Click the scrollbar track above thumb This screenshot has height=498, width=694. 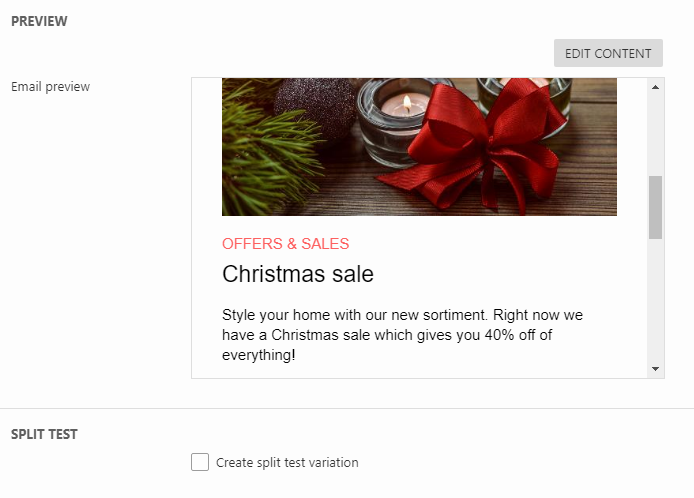click(655, 135)
